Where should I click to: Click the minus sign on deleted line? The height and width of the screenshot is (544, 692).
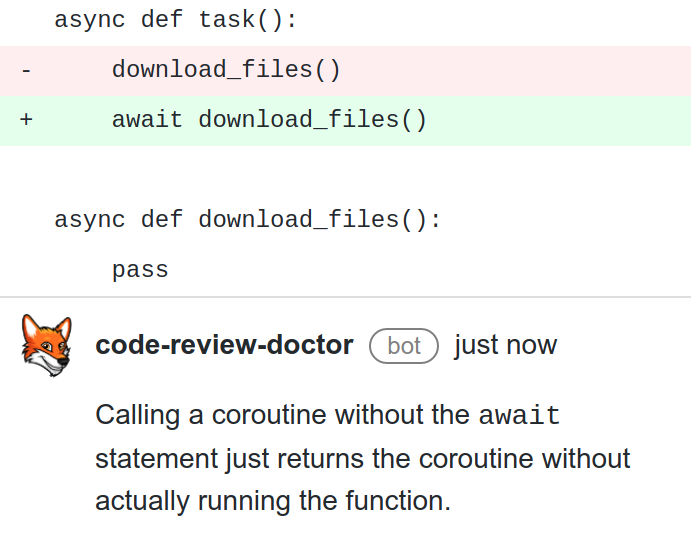click(x=26, y=71)
